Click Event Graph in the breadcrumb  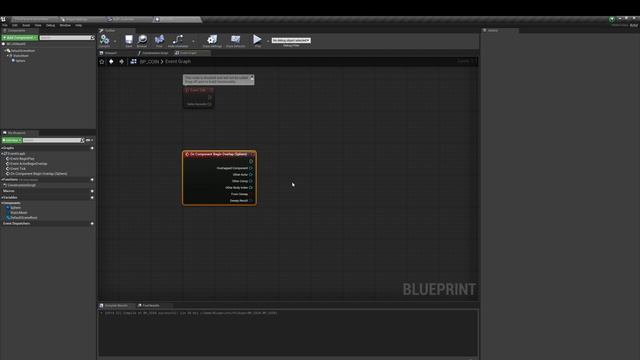178,62
